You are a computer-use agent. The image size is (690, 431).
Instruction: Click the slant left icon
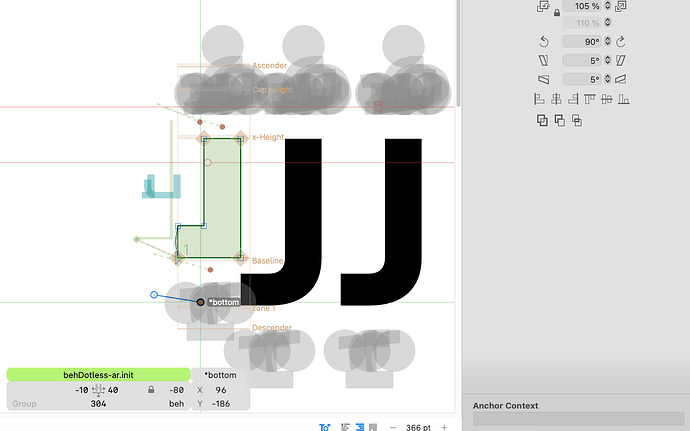click(x=544, y=60)
